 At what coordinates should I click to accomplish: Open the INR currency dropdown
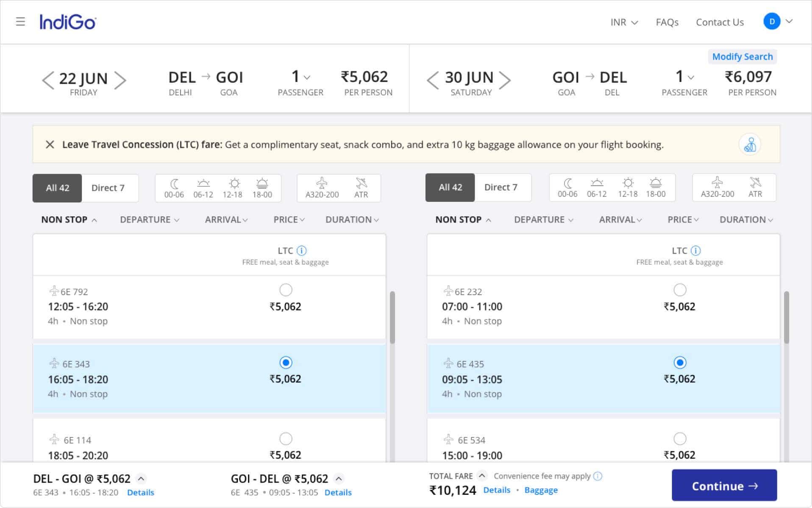pos(624,22)
